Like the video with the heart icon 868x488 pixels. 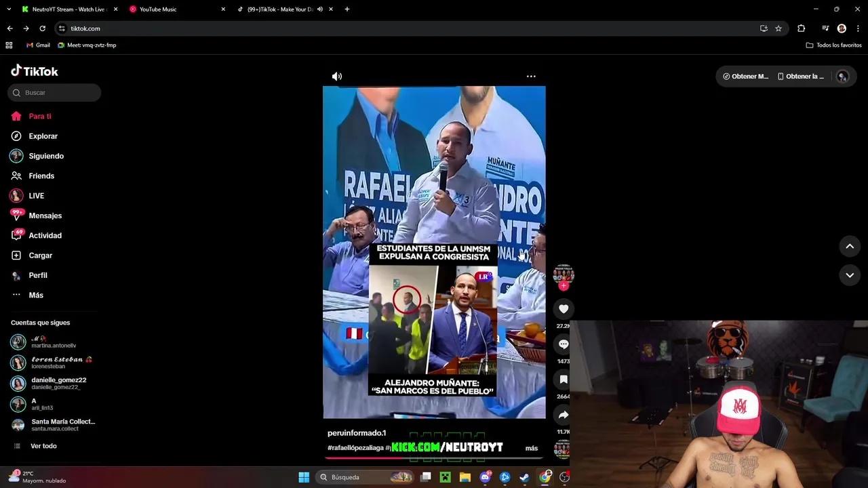tap(564, 309)
